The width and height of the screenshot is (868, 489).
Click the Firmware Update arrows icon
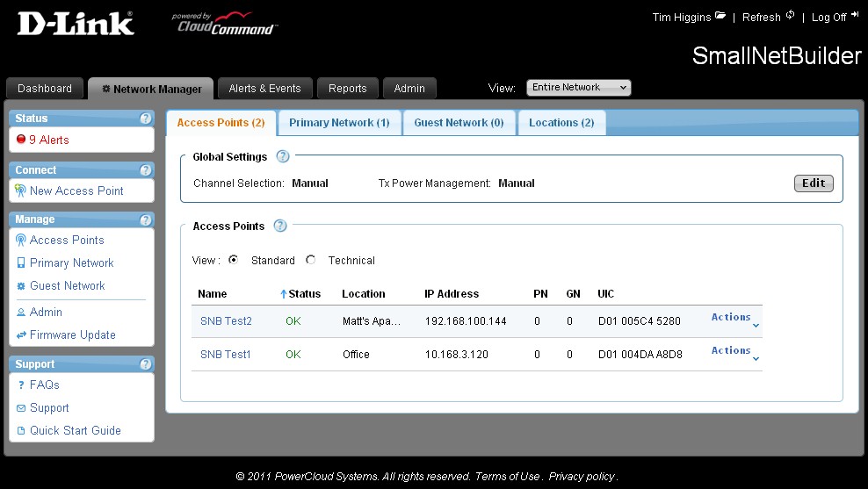(x=21, y=335)
